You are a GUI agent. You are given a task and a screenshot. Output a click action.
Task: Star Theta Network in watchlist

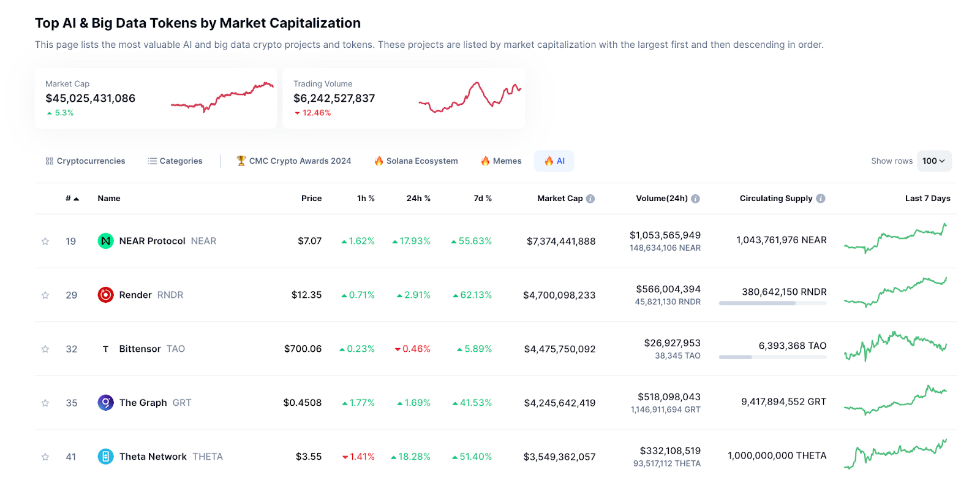point(45,457)
